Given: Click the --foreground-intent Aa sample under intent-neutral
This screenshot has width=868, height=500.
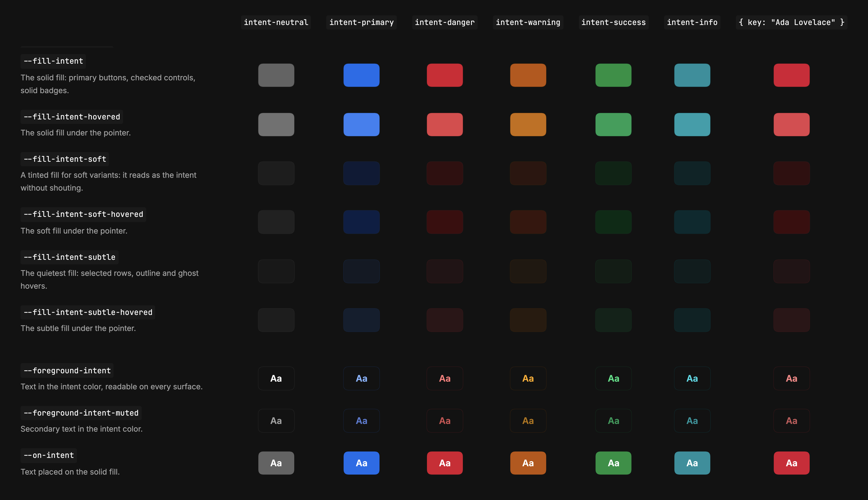Looking at the screenshot, I should [276, 378].
